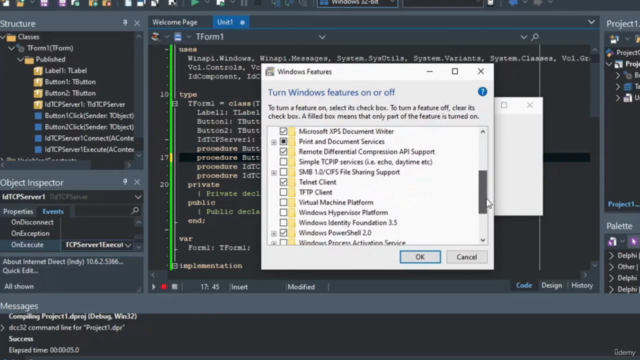Viewport: 640px width, 360px height.
Task: Switch to the Design view tab
Action: (x=551, y=286)
